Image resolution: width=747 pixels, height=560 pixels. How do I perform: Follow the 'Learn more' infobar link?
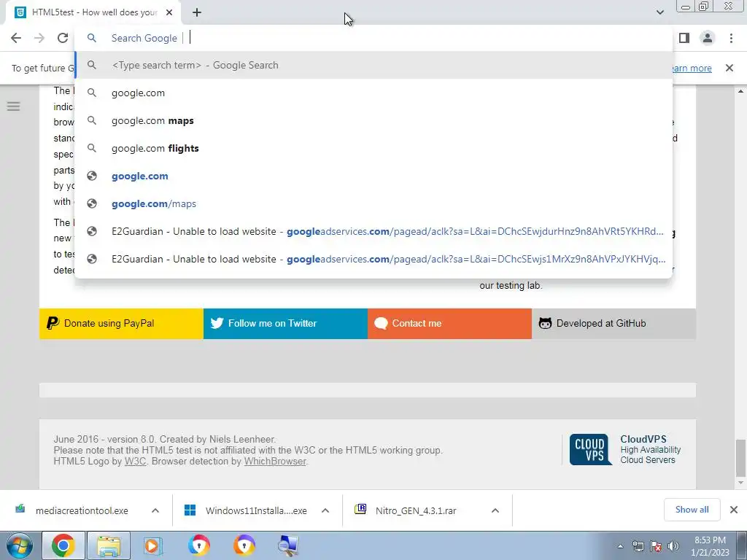pos(692,68)
